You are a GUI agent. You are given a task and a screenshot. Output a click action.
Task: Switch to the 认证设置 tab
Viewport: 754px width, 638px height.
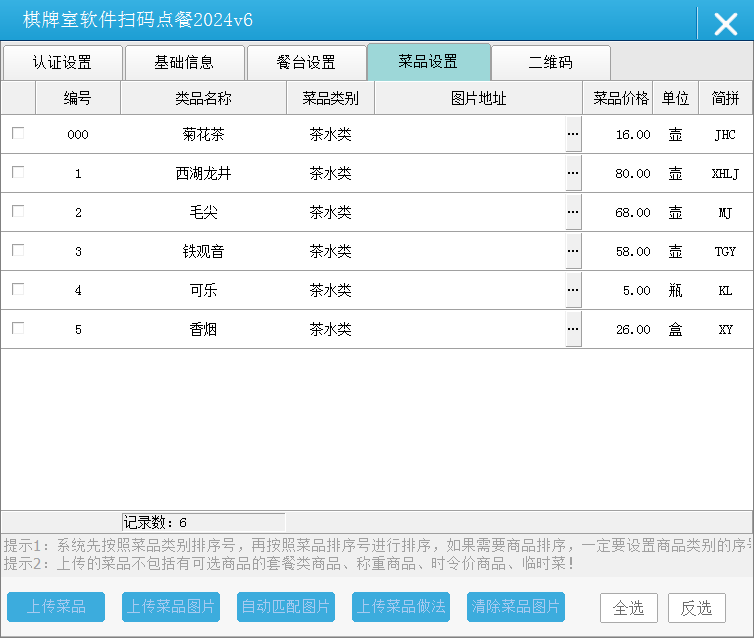tap(62, 62)
